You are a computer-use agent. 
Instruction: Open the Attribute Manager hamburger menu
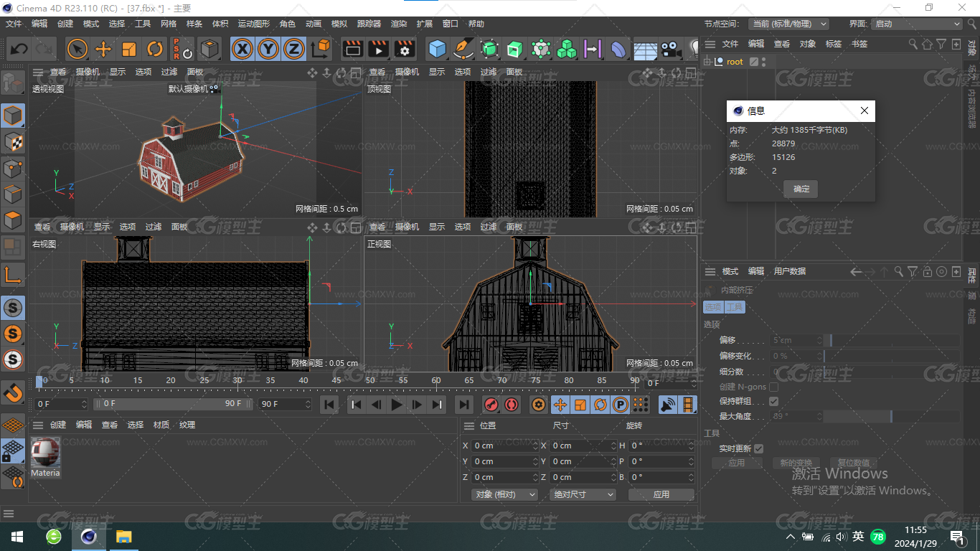710,271
